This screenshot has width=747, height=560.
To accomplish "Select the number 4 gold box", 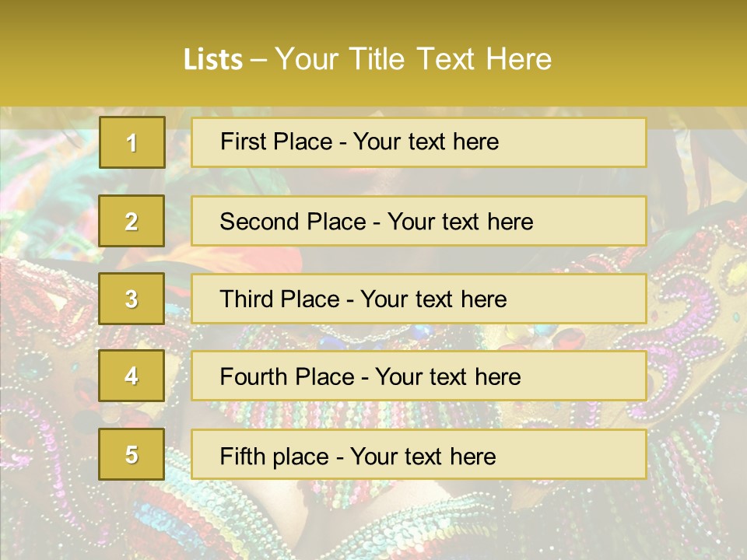I will pyautogui.click(x=132, y=376).
